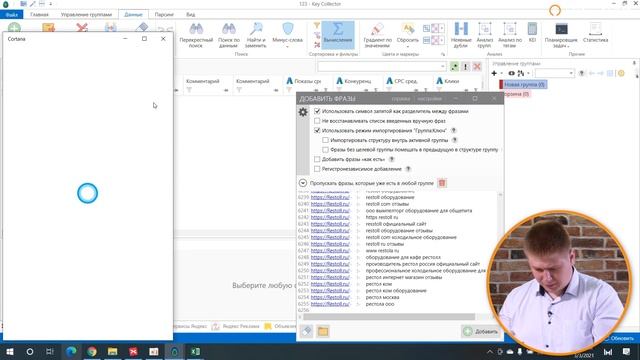
Task: Click the Cortana listening circle
Action: click(x=87, y=193)
